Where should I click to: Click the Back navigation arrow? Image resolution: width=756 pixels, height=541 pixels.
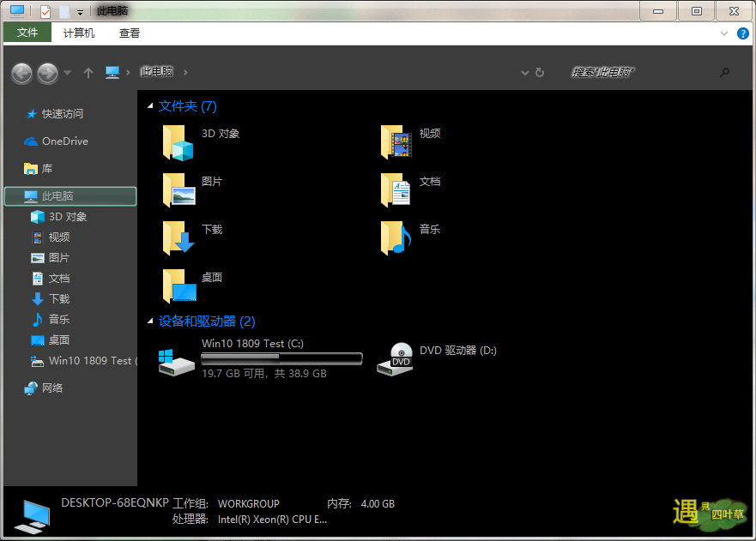pyautogui.click(x=21, y=74)
